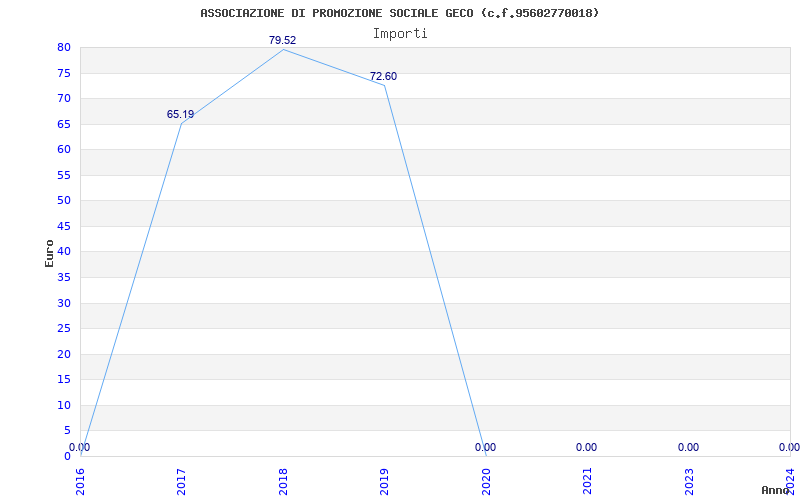Click the line vertex at 2017
This screenshot has height=500, width=800.
tap(181, 123)
